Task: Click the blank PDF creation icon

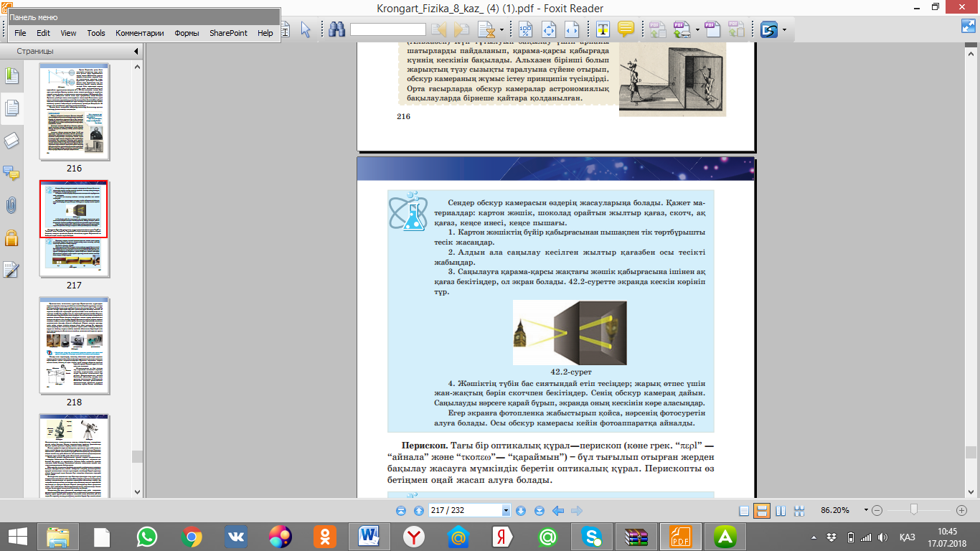Action: tap(712, 29)
